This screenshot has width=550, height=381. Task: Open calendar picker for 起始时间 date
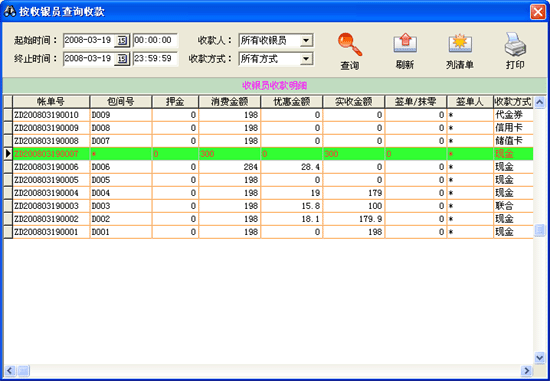[x=122, y=40]
